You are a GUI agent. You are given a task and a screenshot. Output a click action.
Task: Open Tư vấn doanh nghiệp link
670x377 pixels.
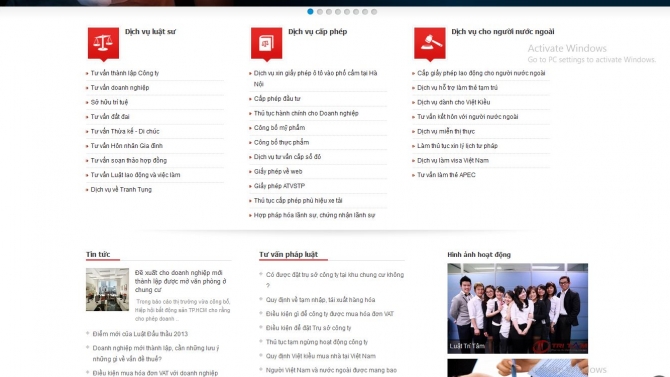pyautogui.click(x=120, y=88)
